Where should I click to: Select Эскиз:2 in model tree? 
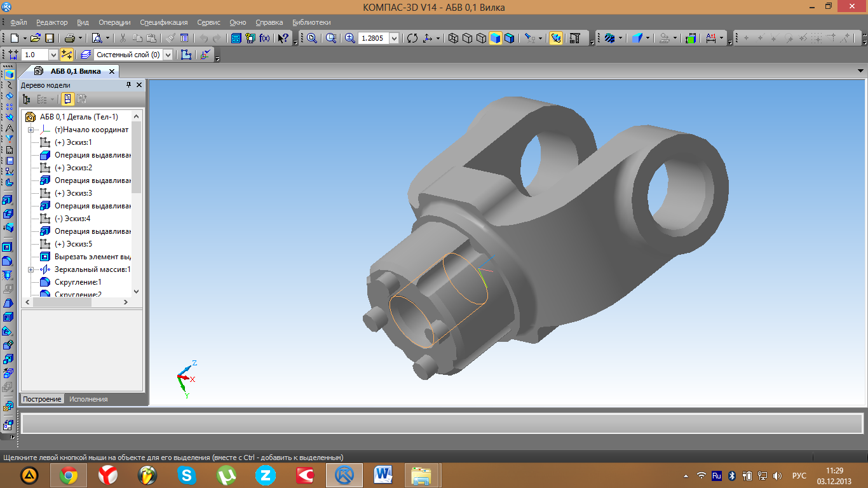73,168
